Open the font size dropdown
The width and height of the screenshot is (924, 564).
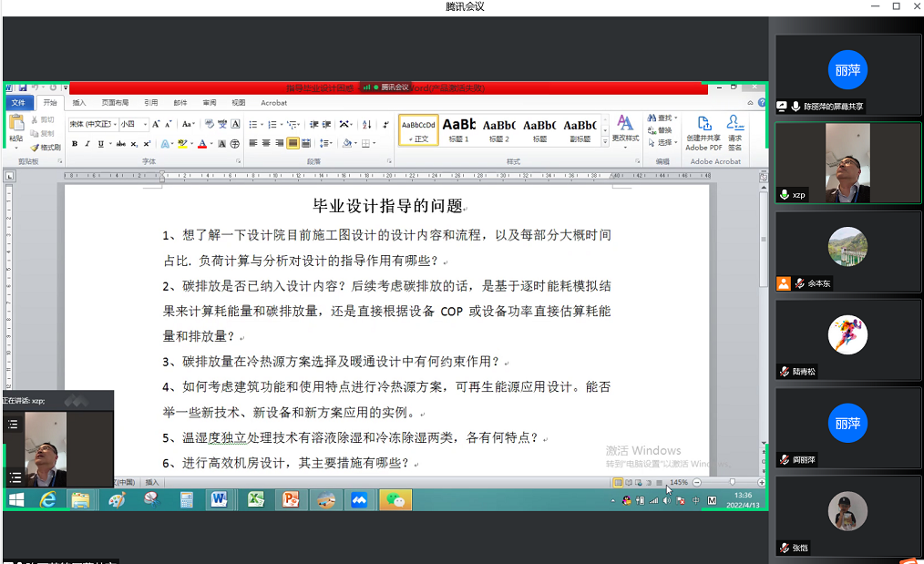point(145,124)
